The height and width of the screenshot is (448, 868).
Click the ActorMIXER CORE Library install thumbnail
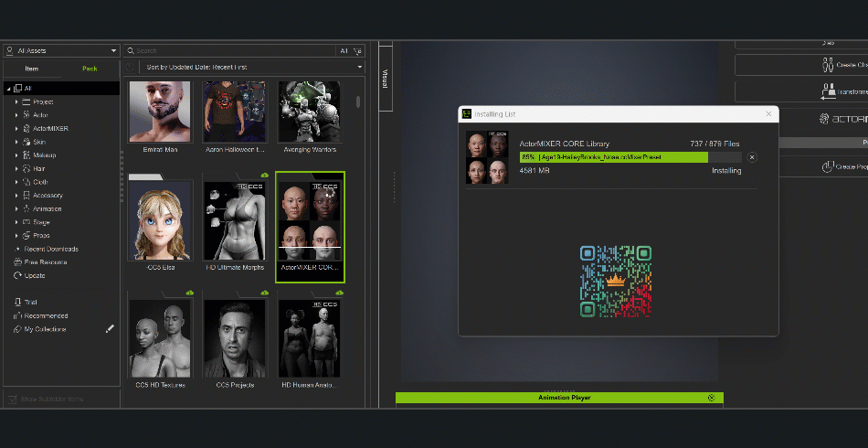tap(487, 157)
